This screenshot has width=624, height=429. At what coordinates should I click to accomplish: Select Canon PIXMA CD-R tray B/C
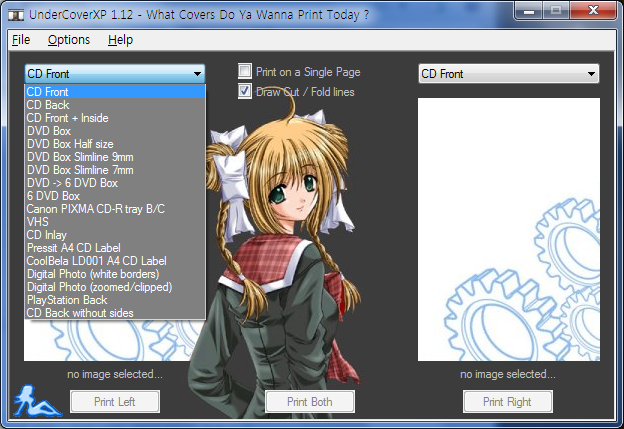[115, 209]
